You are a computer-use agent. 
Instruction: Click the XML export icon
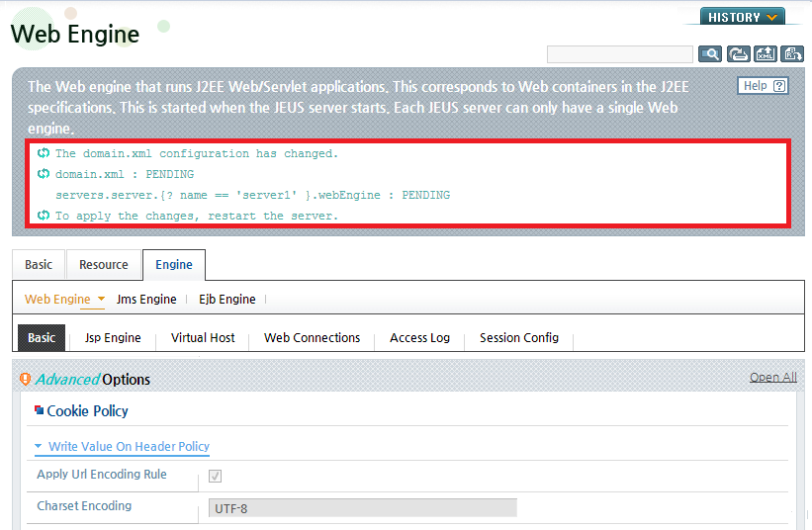pos(765,53)
